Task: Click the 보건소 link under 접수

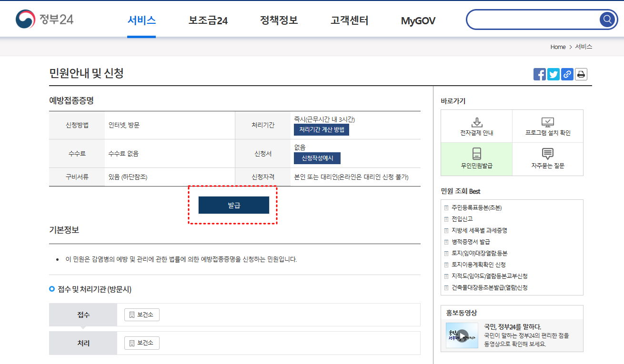Action: 141,315
